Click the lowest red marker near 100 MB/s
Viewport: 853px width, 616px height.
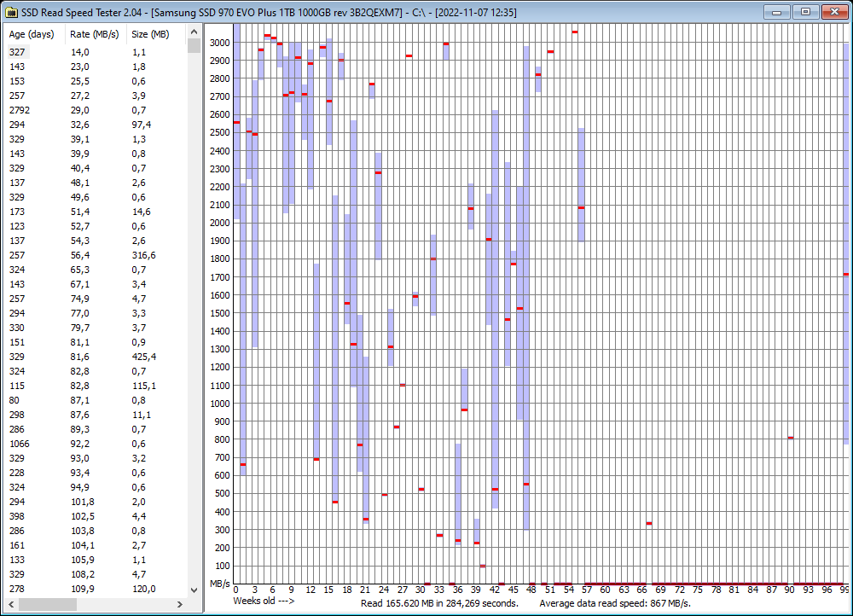482,565
